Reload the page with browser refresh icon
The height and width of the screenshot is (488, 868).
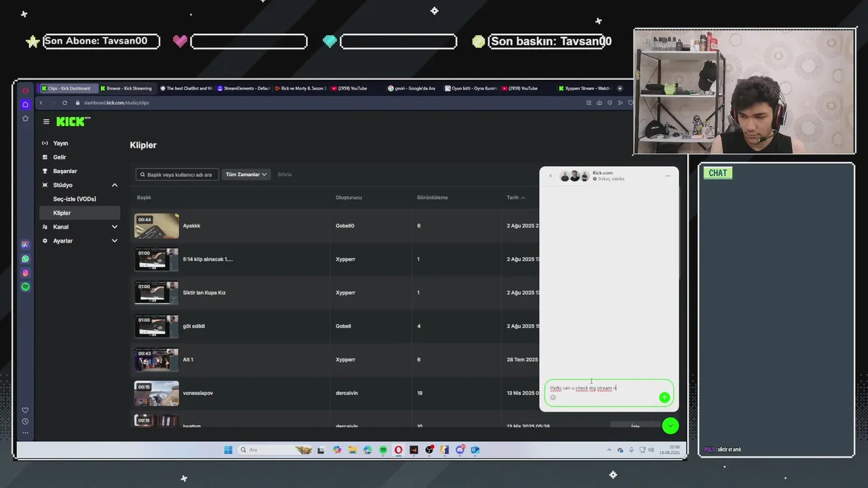click(x=64, y=102)
